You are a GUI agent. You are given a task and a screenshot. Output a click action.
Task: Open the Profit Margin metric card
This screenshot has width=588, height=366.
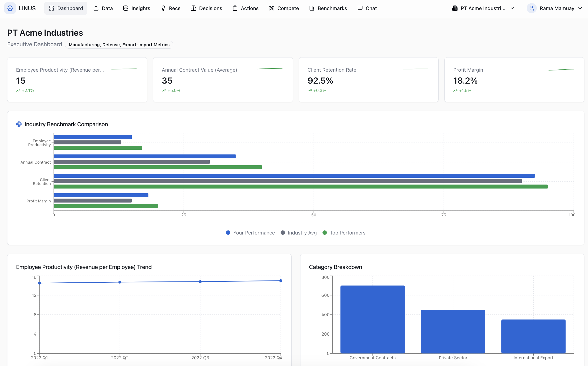click(x=514, y=80)
